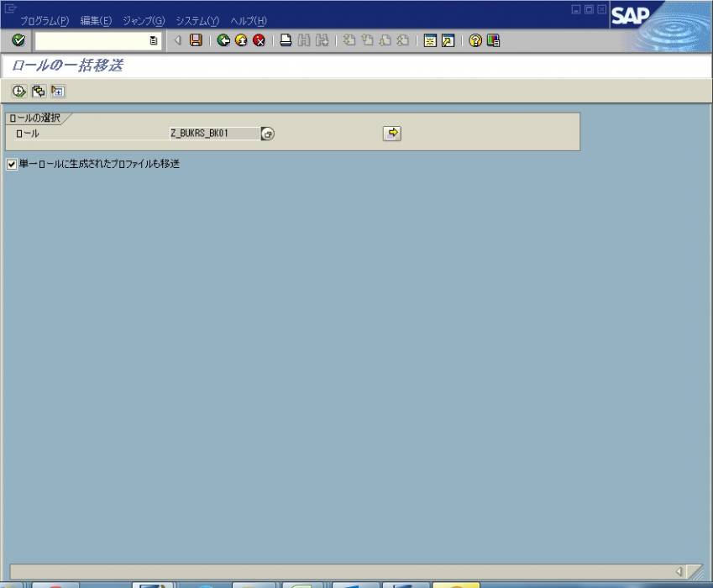This screenshot has height=588, width=713.
Task: Click the command input field
Action: pyautogui.click(x=91, y=40)
